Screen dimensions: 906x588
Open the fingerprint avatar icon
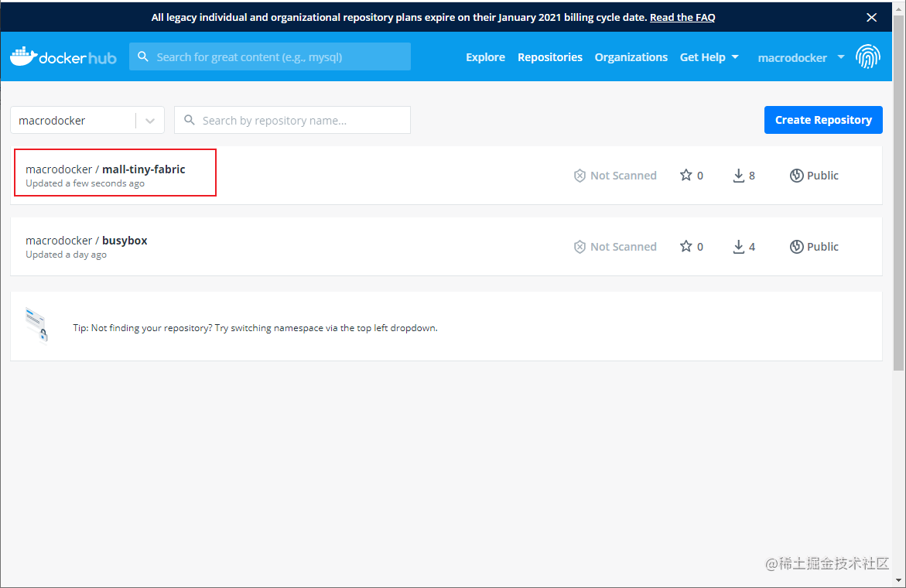pyautogui.click(x=868, y=56)
